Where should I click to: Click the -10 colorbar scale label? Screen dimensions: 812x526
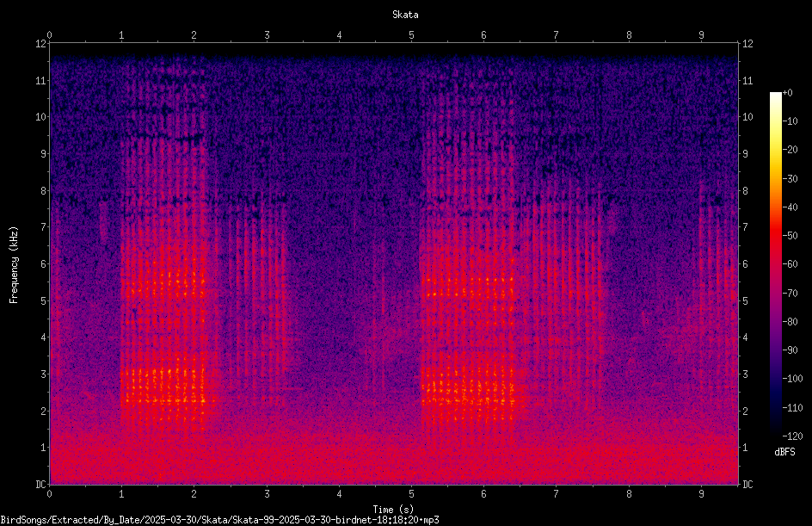coord(790,121)
